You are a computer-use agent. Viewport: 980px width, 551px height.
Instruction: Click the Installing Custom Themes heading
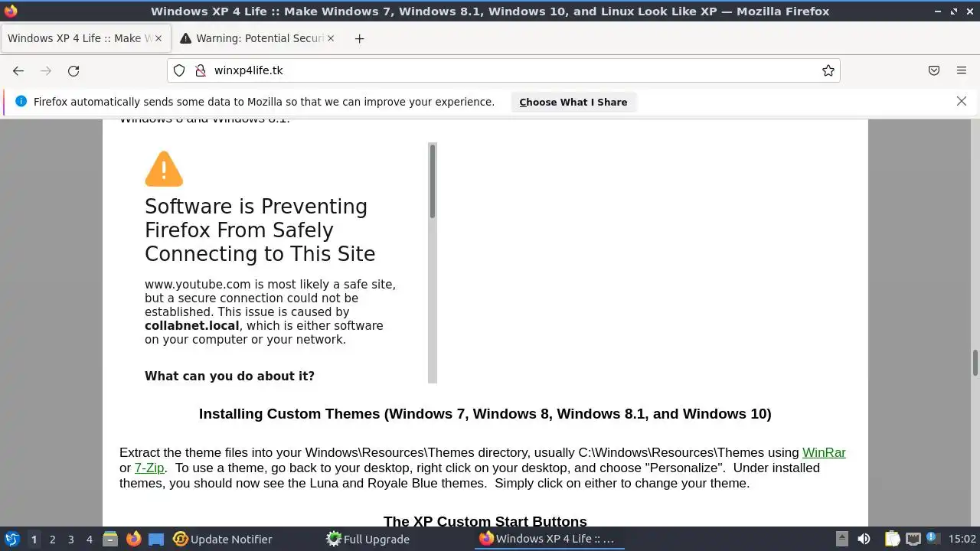(x=485, y=414)
